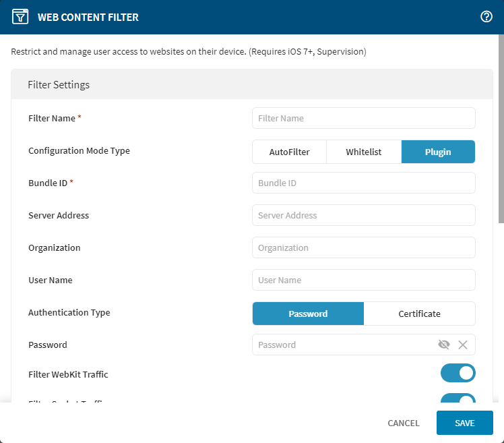504x443 pixels.
Task: Select AutoFilter configuration mode
Action: click(289, 152)
